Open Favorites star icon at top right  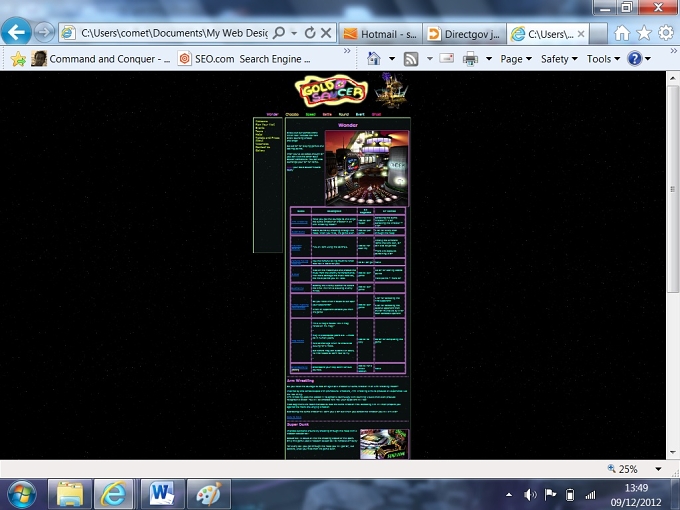(644, 33)
